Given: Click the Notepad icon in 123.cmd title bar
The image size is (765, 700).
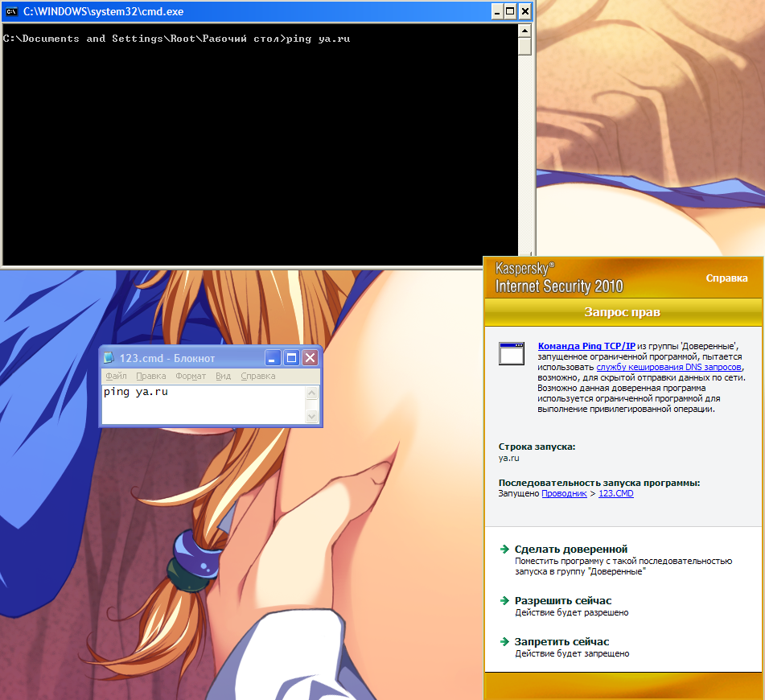Looking at the screenshot, I should pos(109,358).
